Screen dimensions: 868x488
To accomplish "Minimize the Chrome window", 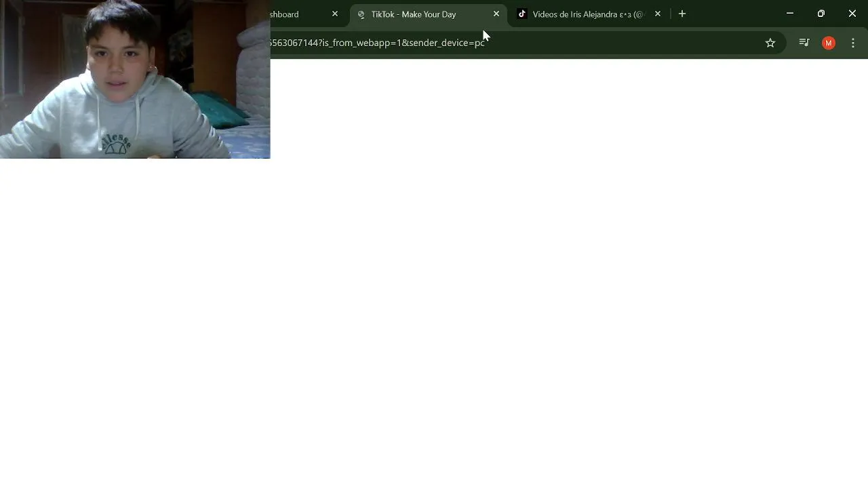I will click(x=790, y=14).
